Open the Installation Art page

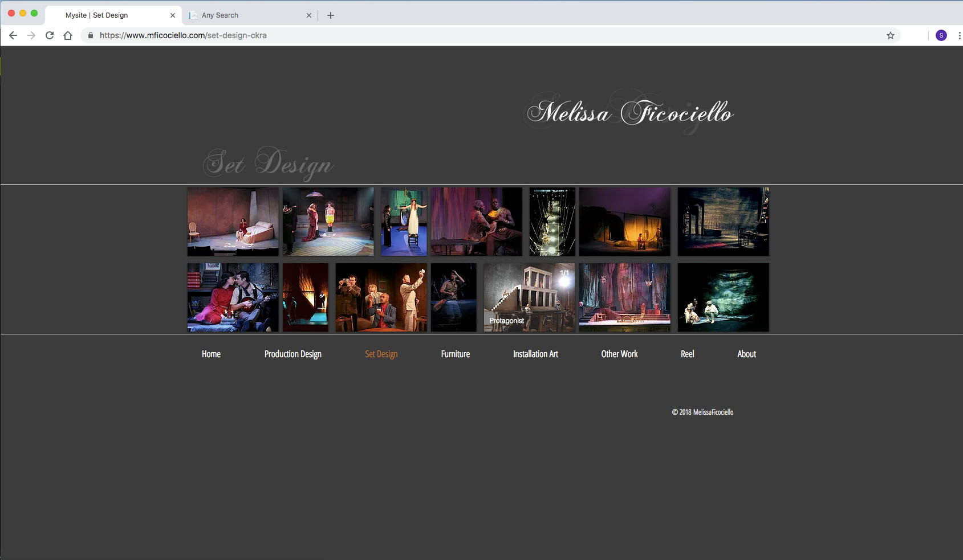(x=535, y=354)
